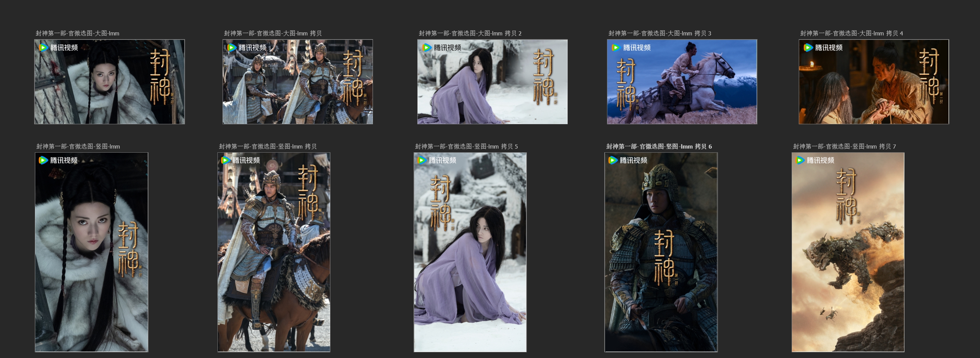Select bold artboard label '竖图-lmm 拷贝 6'
This screenshot has height=358, width=980.
659,146
